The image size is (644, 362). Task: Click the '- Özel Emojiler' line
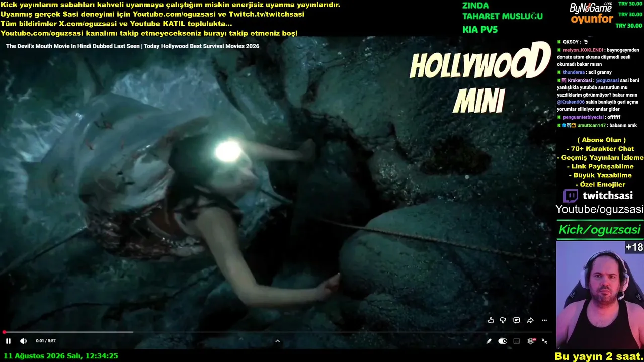click(600, 185)
